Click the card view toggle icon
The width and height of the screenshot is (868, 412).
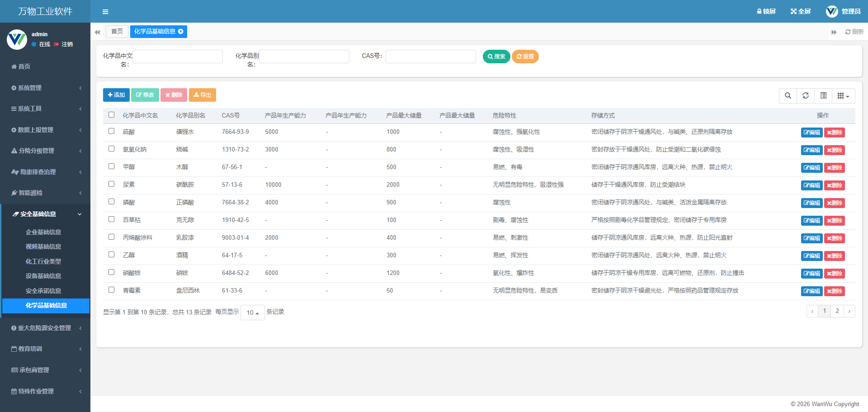point(823,95)
